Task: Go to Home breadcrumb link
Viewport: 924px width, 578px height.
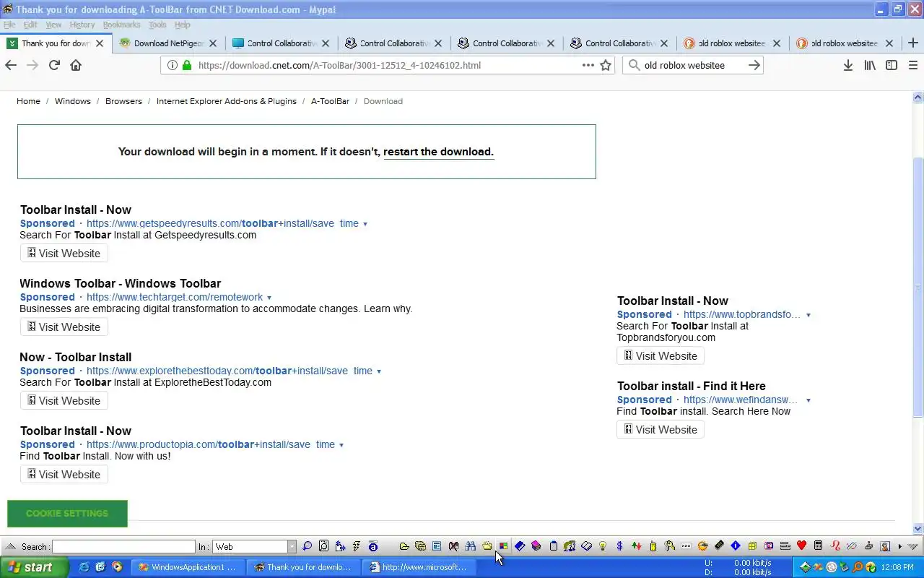Action: [28, 101]
